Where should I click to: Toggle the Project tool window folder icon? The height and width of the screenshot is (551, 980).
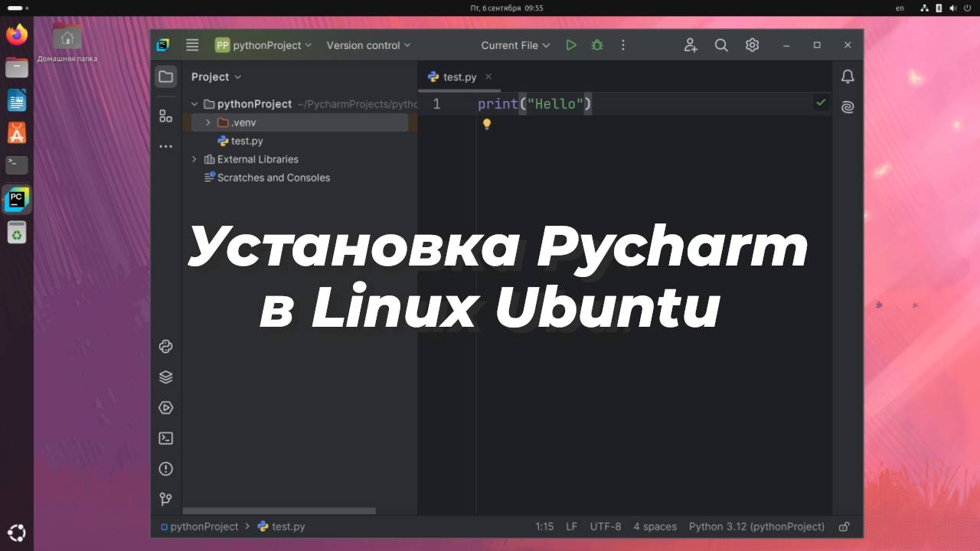[x=165, y=77]
